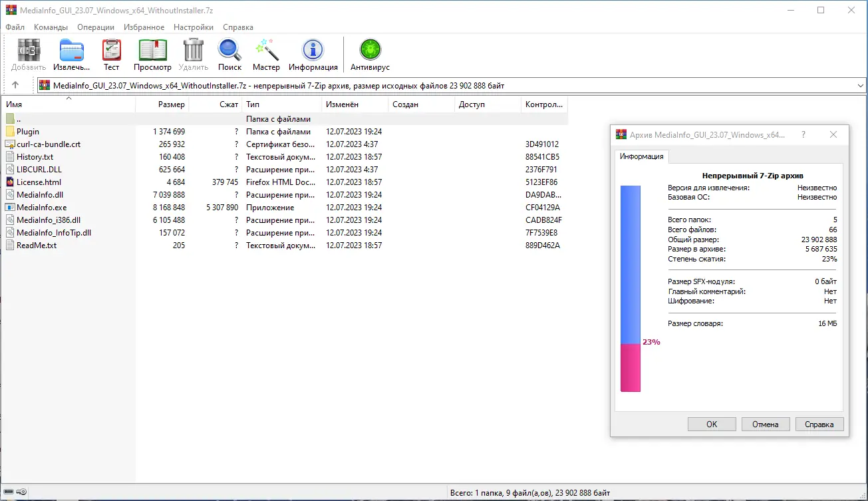Click the Plugin folder icon
This screenshot has height=501, width=868.
[x=10, y=132]
